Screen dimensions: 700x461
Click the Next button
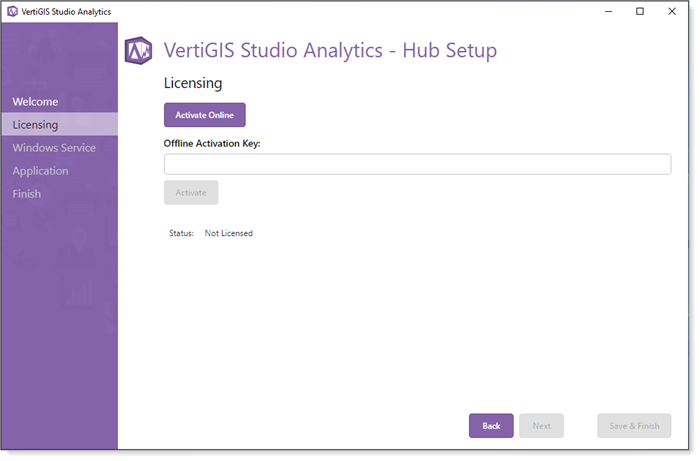541,426
